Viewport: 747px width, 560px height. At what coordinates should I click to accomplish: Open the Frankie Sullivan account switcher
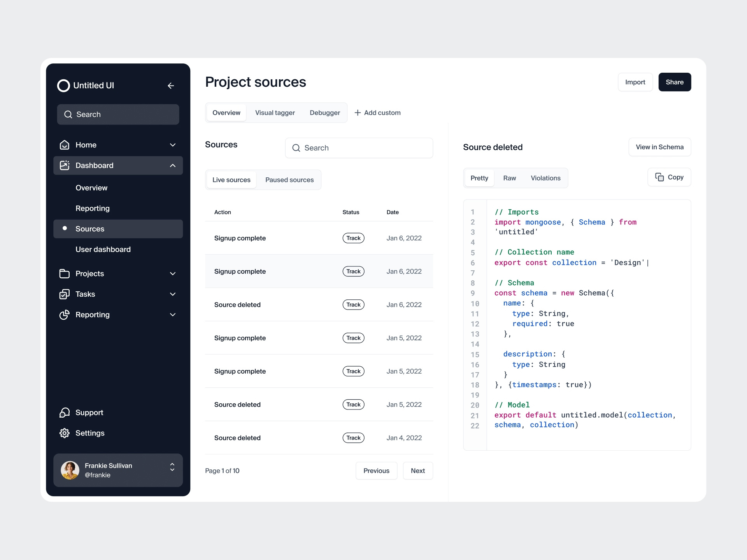(172, 470)
